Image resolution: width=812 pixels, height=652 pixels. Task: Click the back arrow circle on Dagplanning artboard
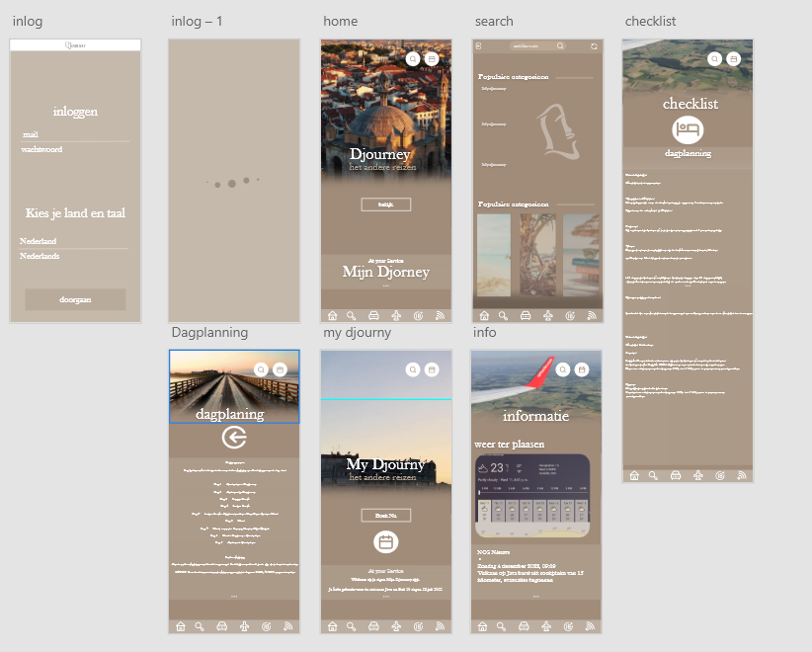[x=234, y=438]
